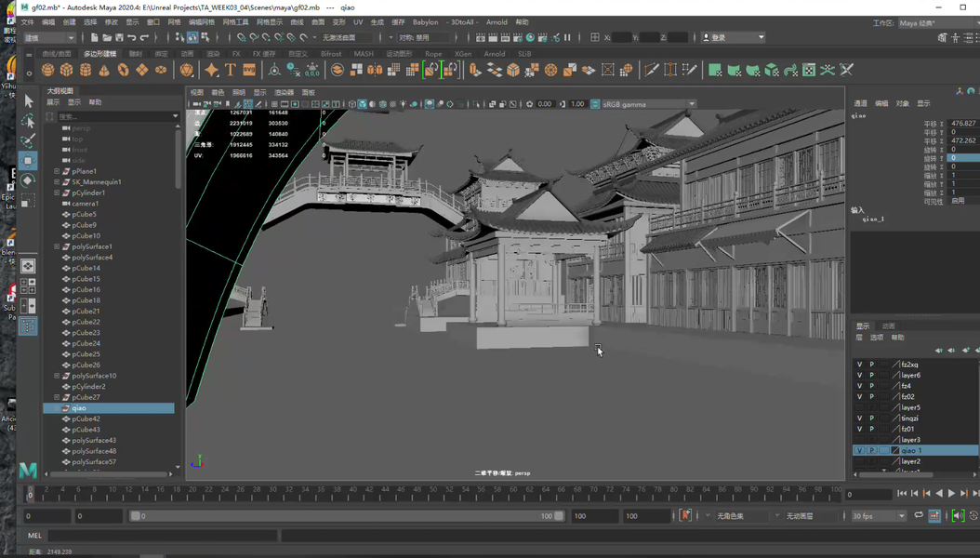
Task: Select the Lasso select tool
Action: pos(28,121)
